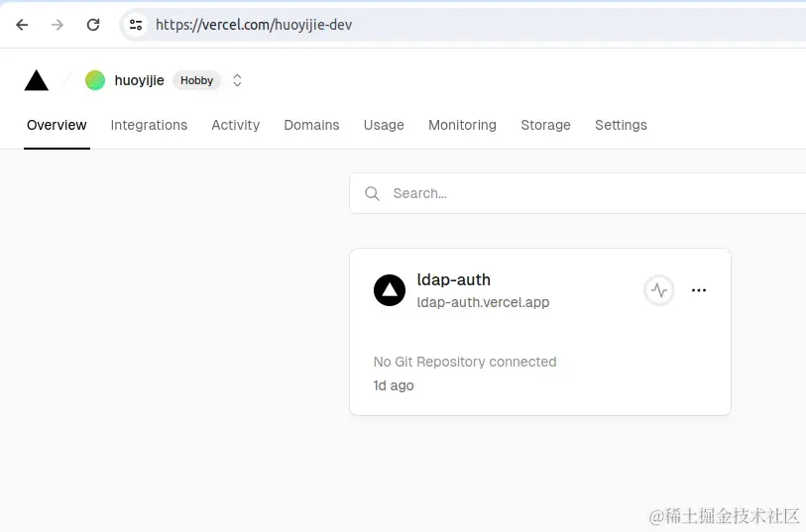
Task: Go to the Settings tab
Action: point(621,125)
